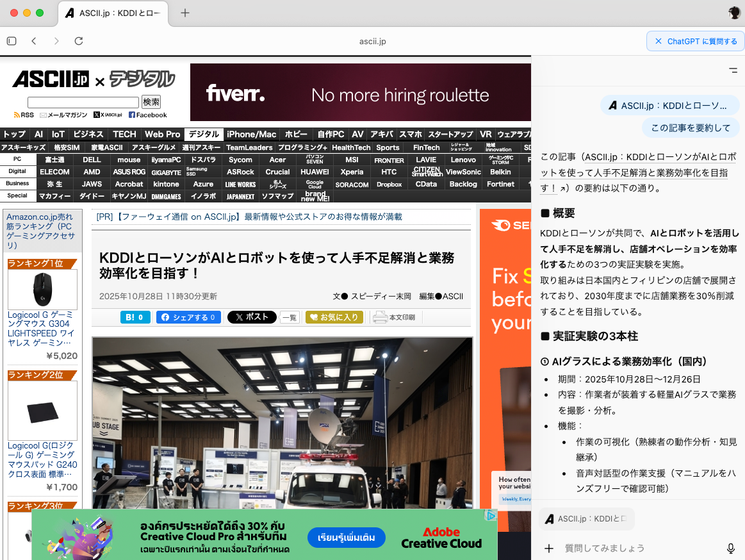
Task: Click the plus attach icon in chat
Action: click(x=549, y=548)
